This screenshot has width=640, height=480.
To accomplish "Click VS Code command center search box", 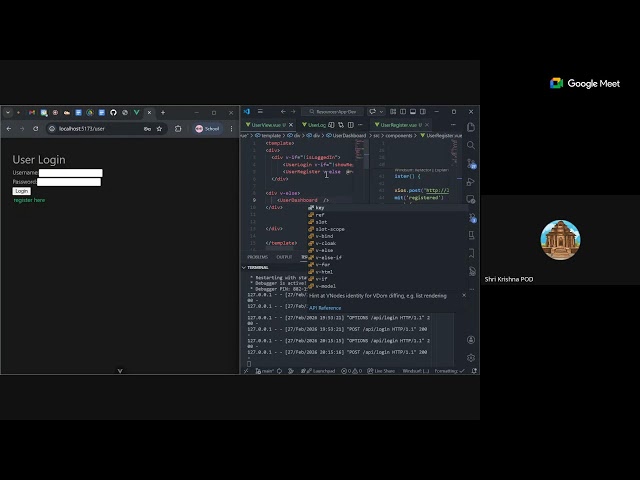I will 332,111.
